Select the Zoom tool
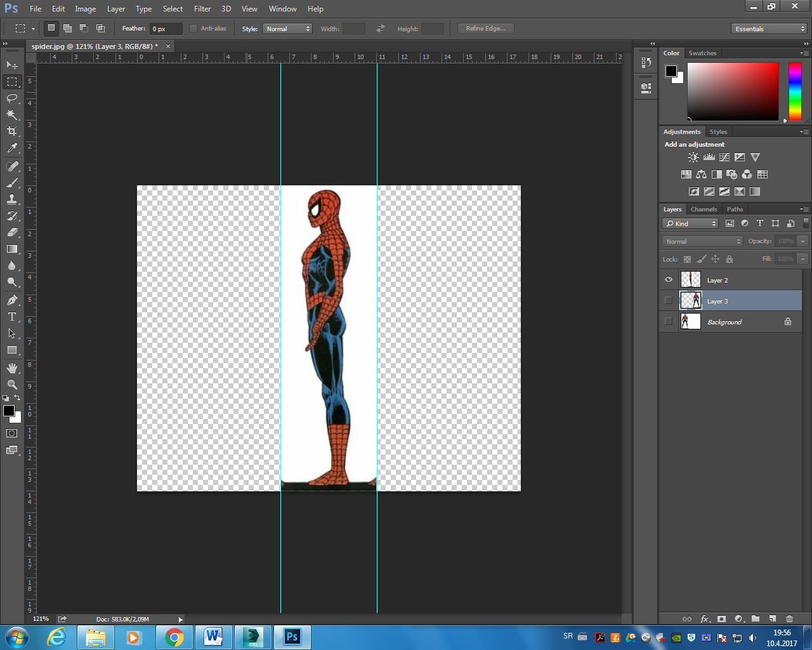This screenshot has height=650, width=812. point(12,385)
